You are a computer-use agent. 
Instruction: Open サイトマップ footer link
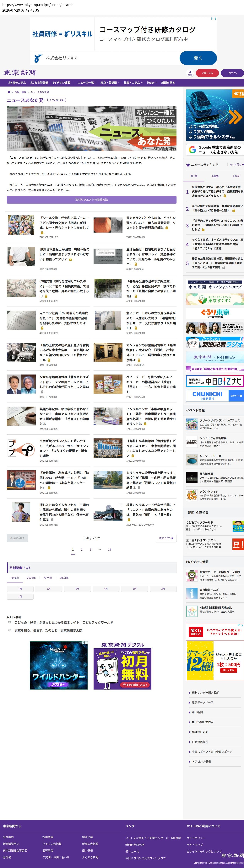click(195, 844)
